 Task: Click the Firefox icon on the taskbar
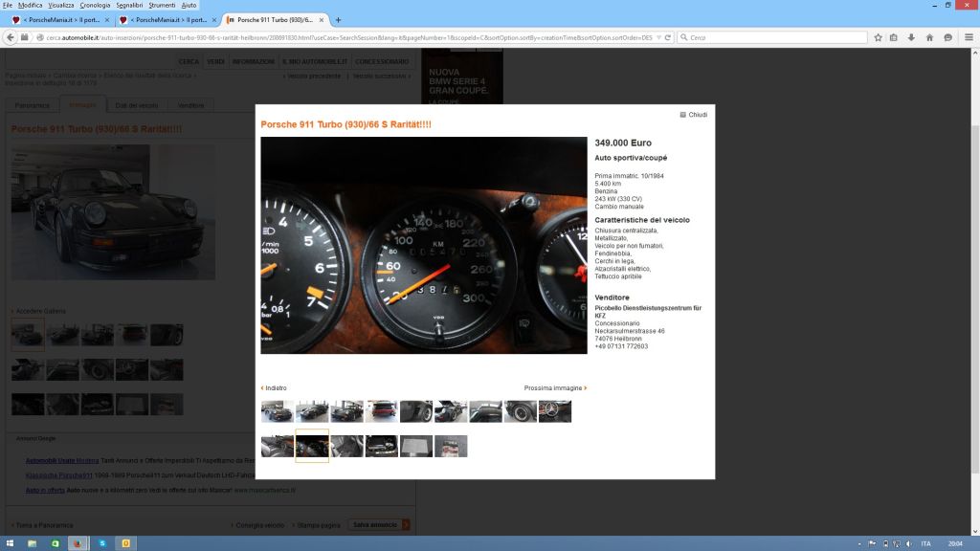click(x=78, y=543)
